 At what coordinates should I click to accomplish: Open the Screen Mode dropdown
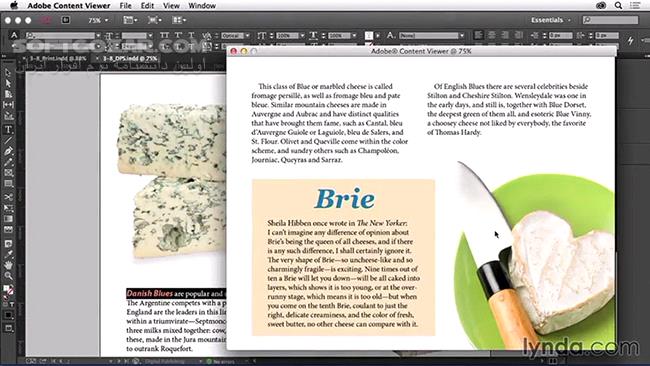[155, 20]
